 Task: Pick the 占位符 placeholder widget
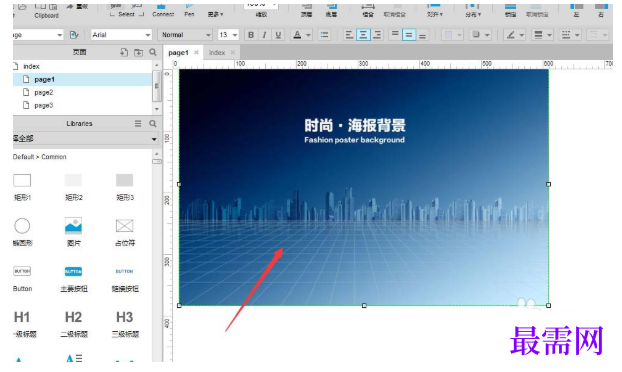point(125,232)
